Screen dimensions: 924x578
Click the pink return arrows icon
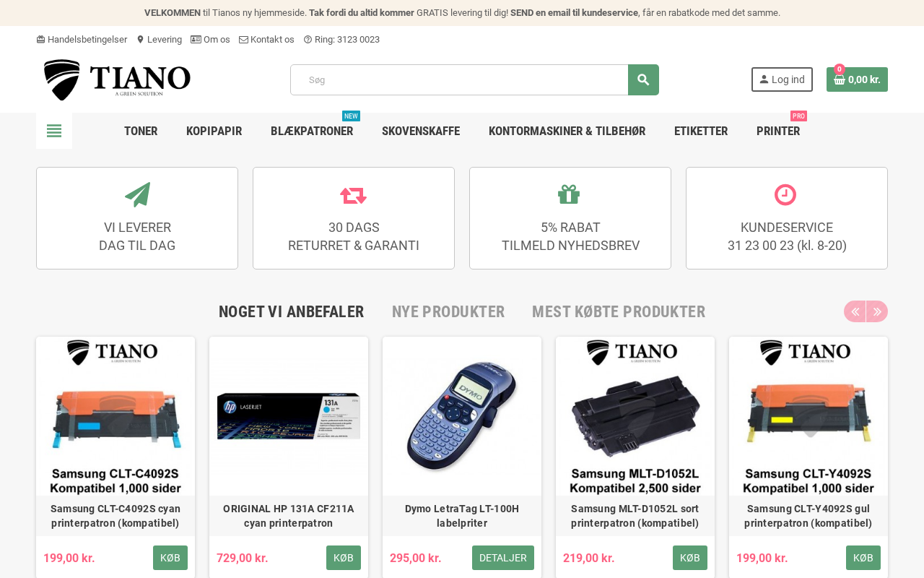pos(354,195)
